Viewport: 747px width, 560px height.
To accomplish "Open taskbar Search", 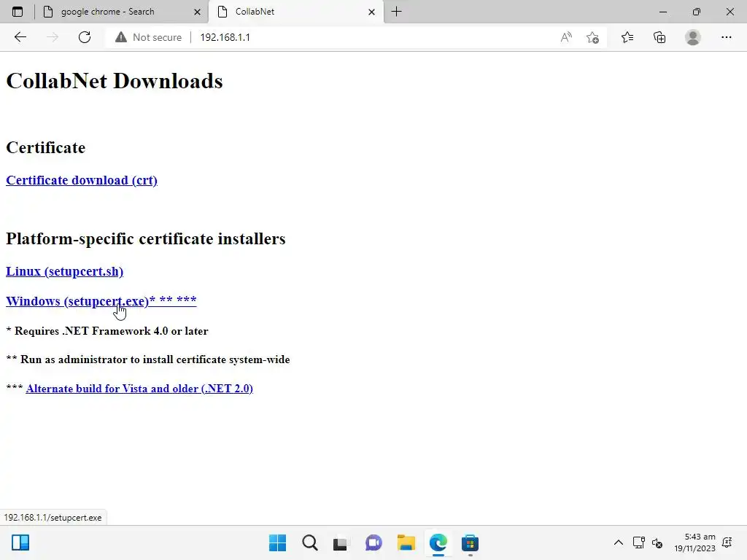I will point(309,542).
